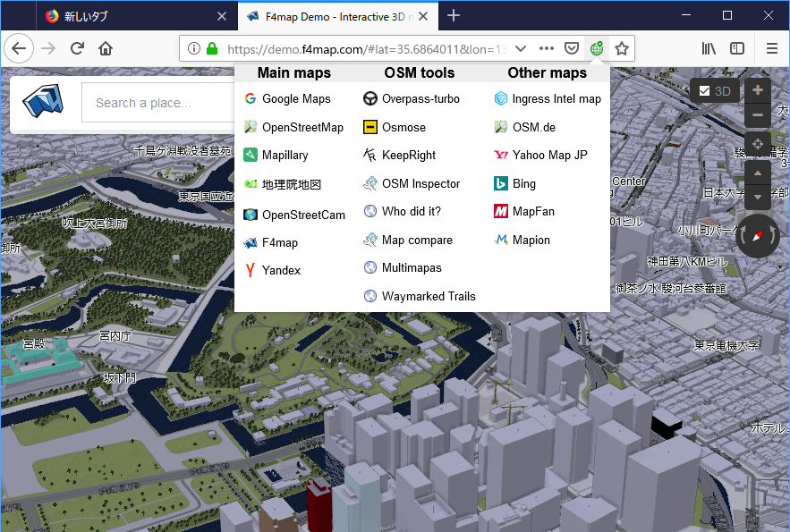This screenshot has height=532, width=790.
Task: Select Multimapas in OSM tools
Action: (402, 267)
